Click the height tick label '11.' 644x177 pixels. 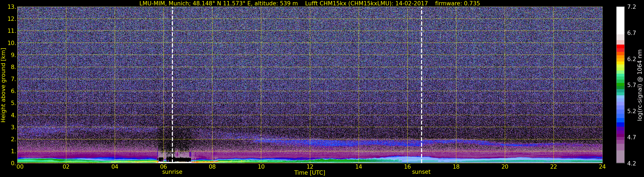[12, 31]
